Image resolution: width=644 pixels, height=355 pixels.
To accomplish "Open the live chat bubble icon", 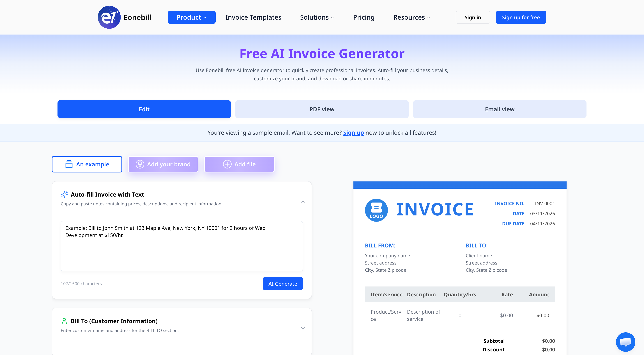I will tap(625, 342).
